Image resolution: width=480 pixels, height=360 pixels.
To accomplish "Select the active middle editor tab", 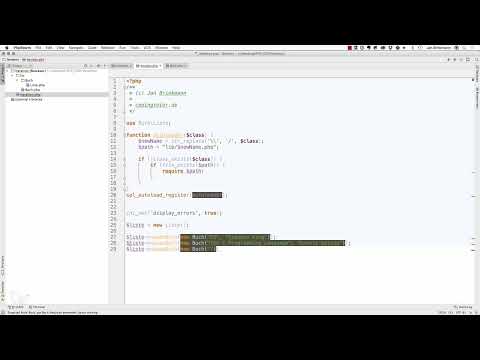I will click(148, 66).
